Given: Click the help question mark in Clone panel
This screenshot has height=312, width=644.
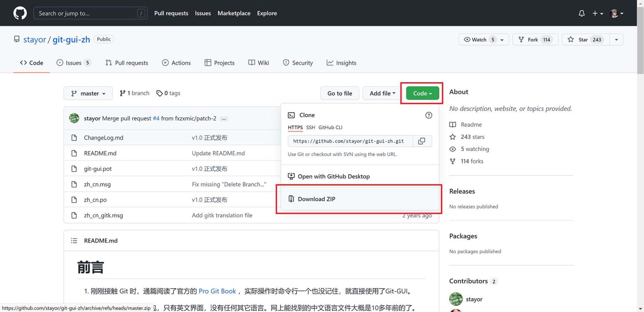Looking at the screenshot, I should pyautogui.click(x=428, y=115).
